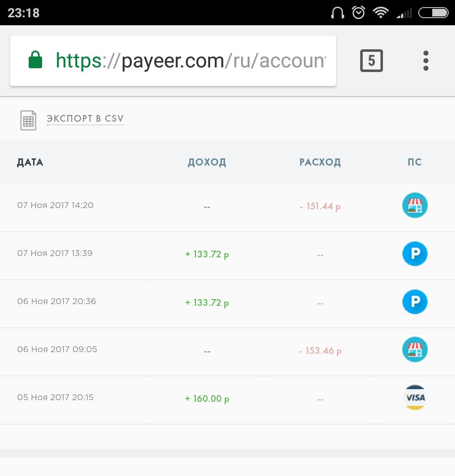Select the - 153.46 р expense amount
This screenshot has width=455, height=476.
click(x=320, y=351)
